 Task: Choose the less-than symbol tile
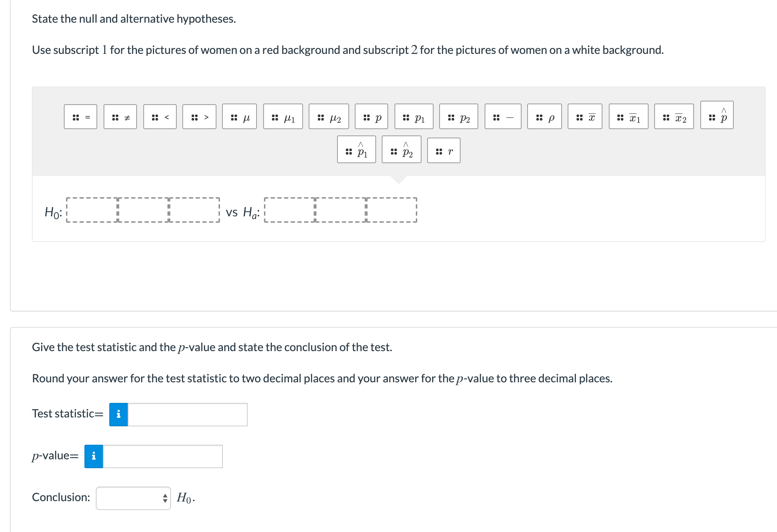point(160,117)
